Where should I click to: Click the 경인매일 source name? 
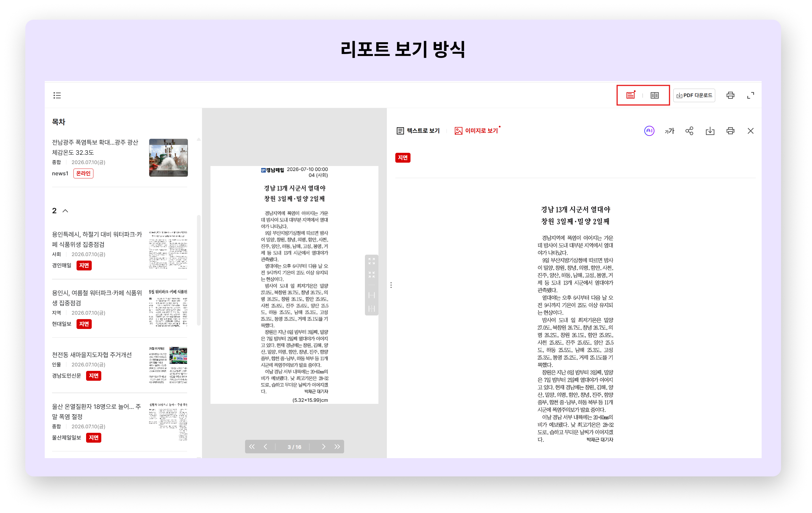click(x=62, y=265)
